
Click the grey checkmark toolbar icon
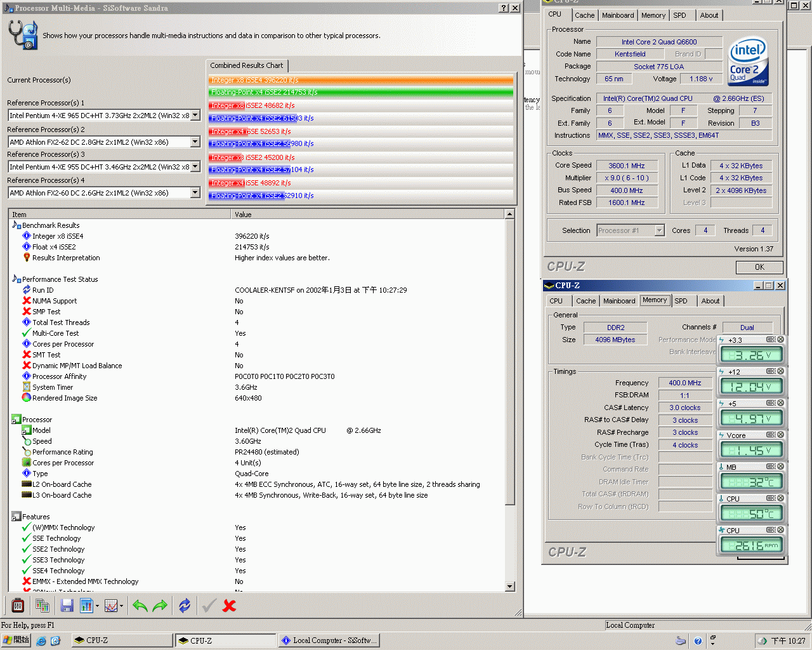tap(209, 606)
